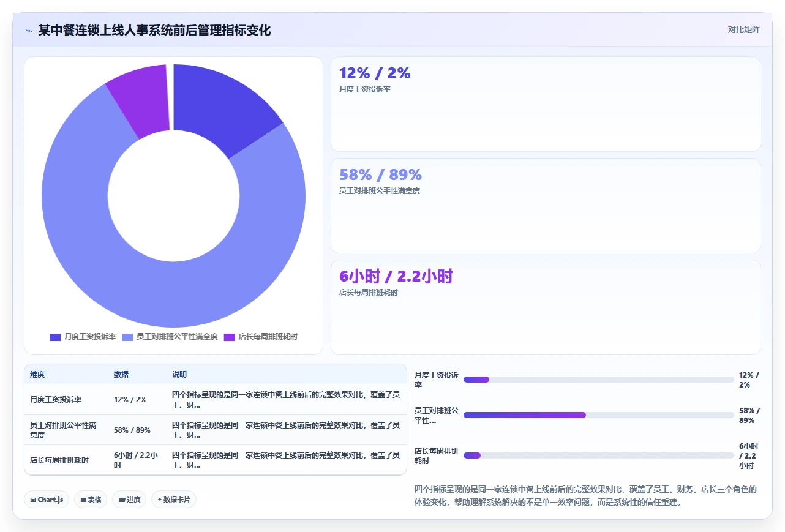
Task: Click table value 6小时 / 2.2小时
Action: click(x=136, y=460)
